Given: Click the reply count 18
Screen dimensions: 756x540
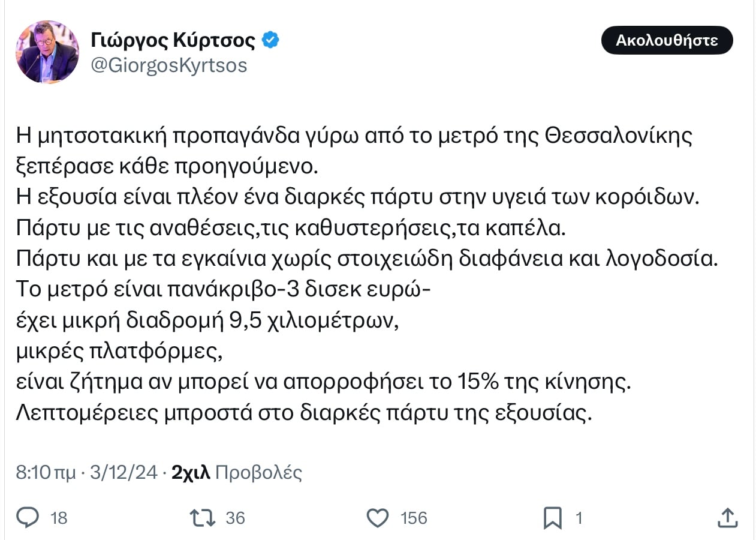Looking at the screenshot, I should click(x=59, y=518).
